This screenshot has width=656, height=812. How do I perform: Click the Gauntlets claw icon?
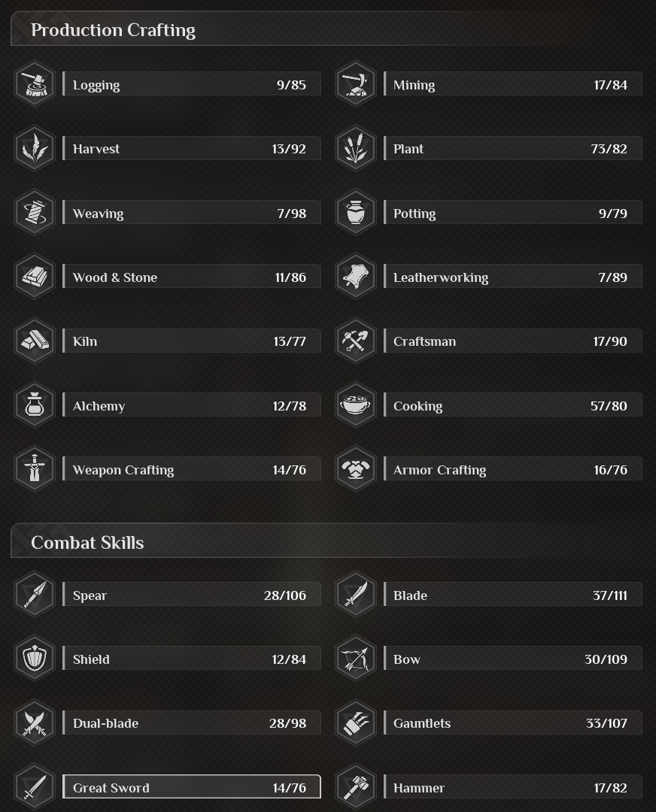(x=355, y=723)
